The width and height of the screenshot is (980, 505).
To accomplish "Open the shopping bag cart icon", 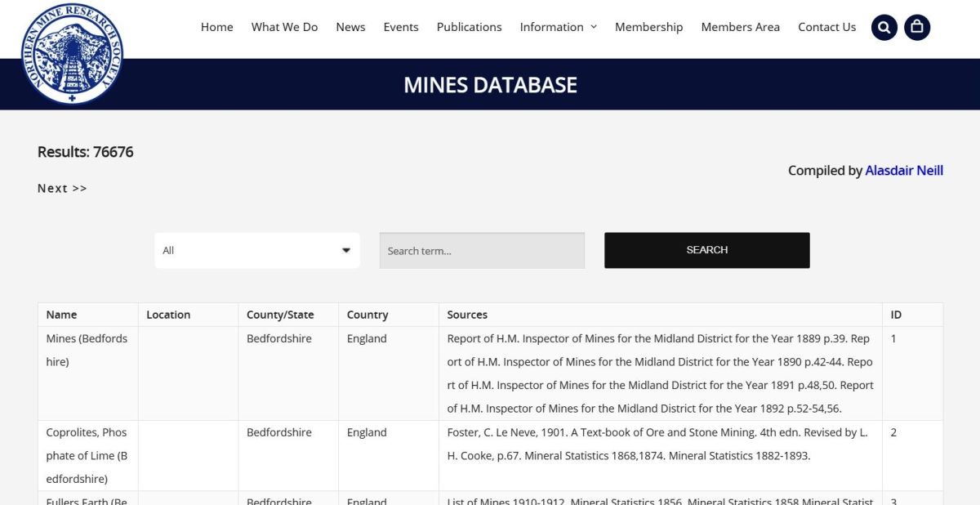I will point(917,27).
